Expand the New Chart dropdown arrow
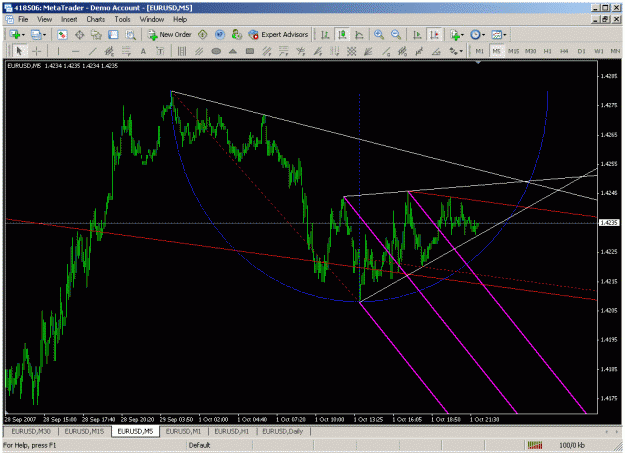The image size is (625, 453). pyautogui.click(x=23, y=35)
